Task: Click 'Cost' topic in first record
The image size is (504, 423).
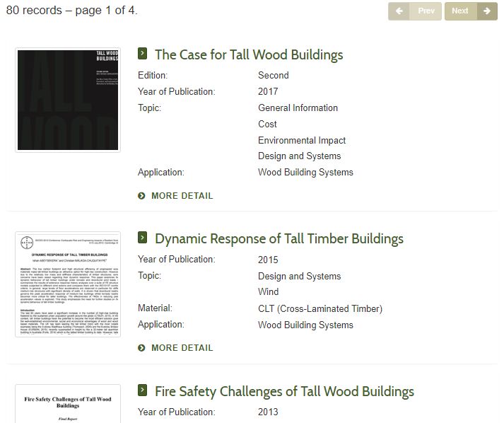Action: [267, 124]
